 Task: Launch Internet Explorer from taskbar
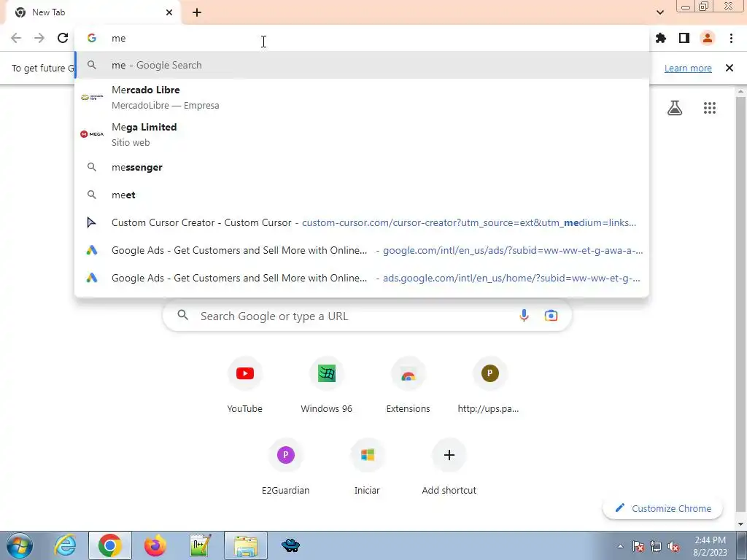pyautogui.click(x=65, y=545)
